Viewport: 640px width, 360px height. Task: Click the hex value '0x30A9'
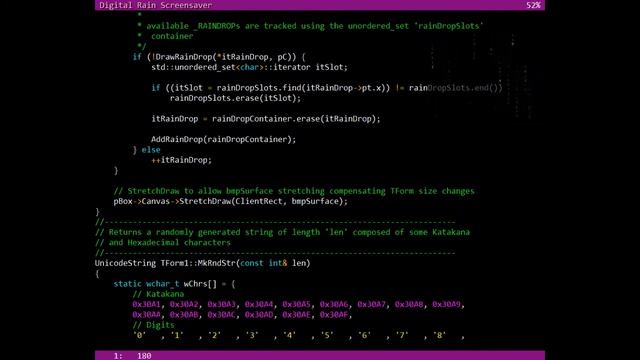(x=447, y=304)
